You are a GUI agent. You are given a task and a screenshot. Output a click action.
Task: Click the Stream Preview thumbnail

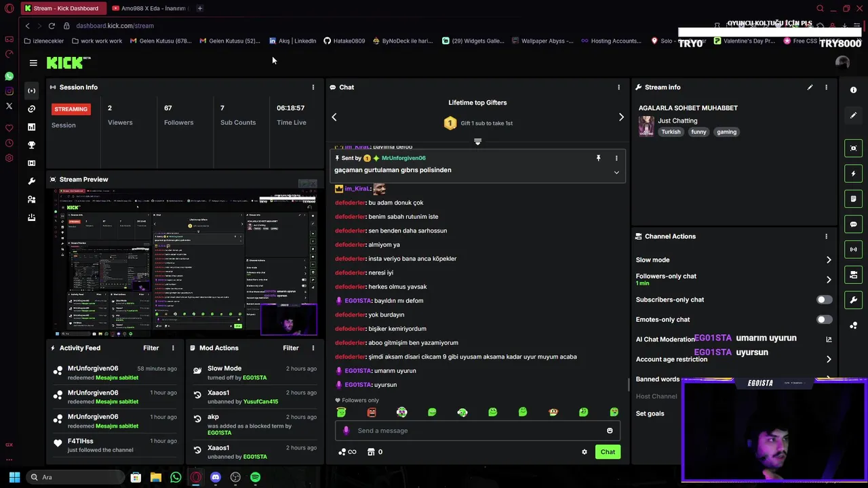click(185, 263)
